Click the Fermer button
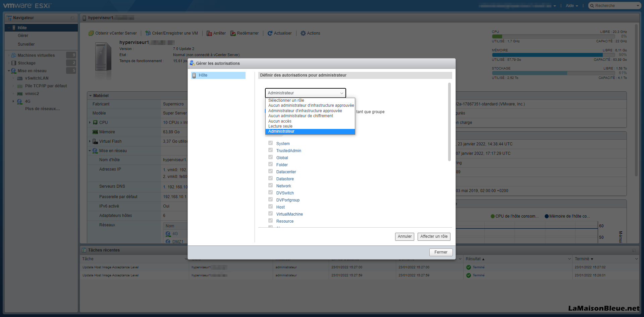This screenshot has height=317, width=644. (441, 252)
